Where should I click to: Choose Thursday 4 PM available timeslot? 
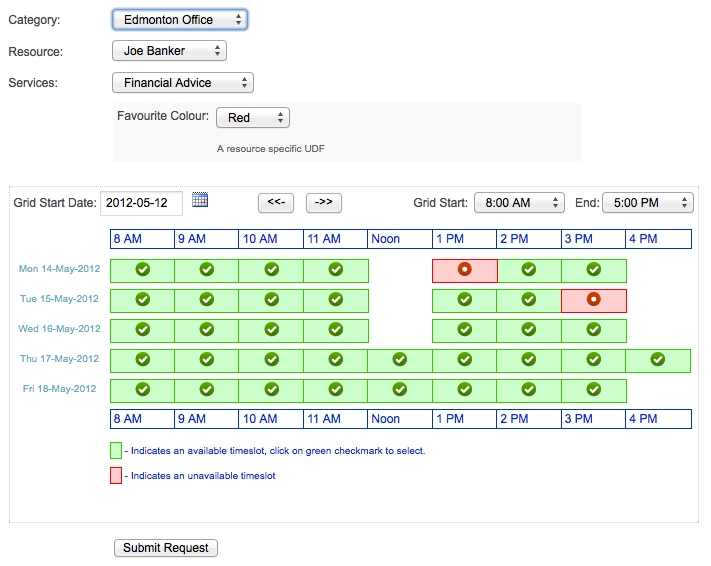[x=658, y=359]
